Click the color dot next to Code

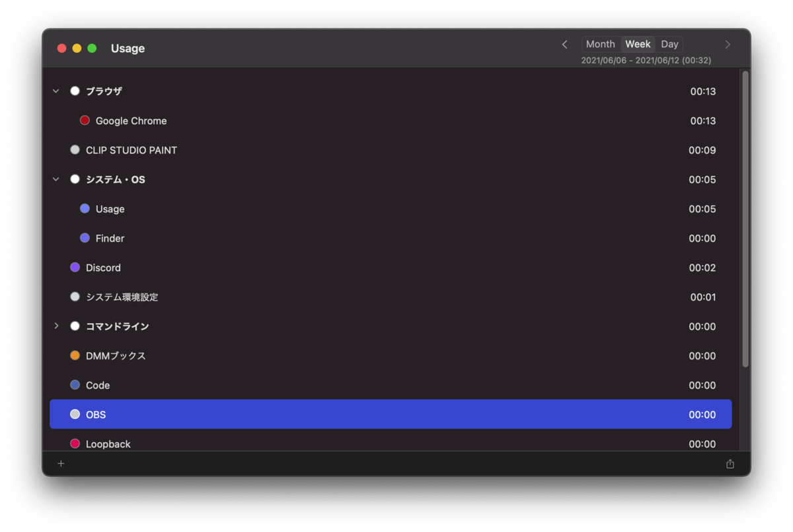point(75,385)
